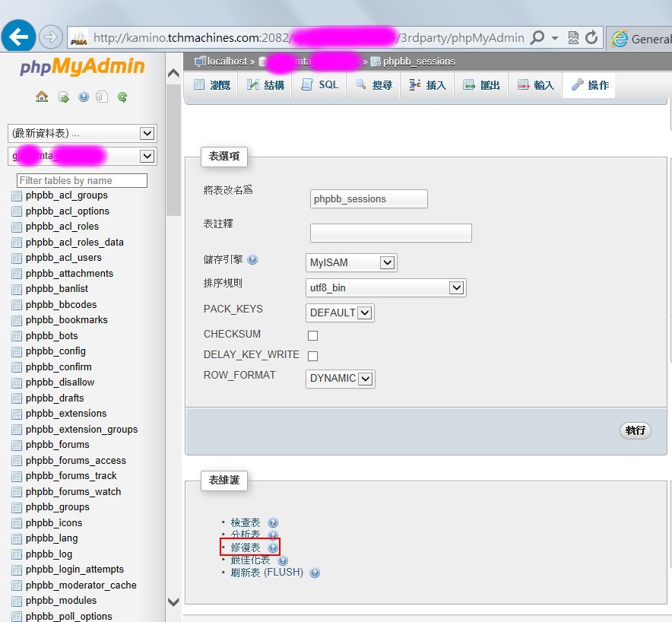This screenshot has height=622, width=672.
Task: Click the address bar search magnifier icon
Action: tap(537, 38)
